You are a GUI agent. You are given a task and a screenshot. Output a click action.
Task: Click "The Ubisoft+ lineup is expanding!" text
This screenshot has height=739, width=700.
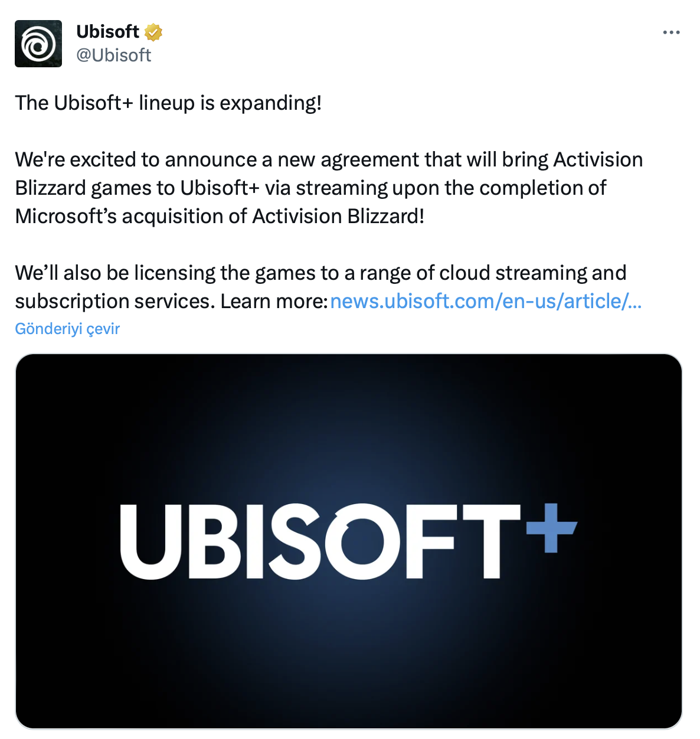168,103
